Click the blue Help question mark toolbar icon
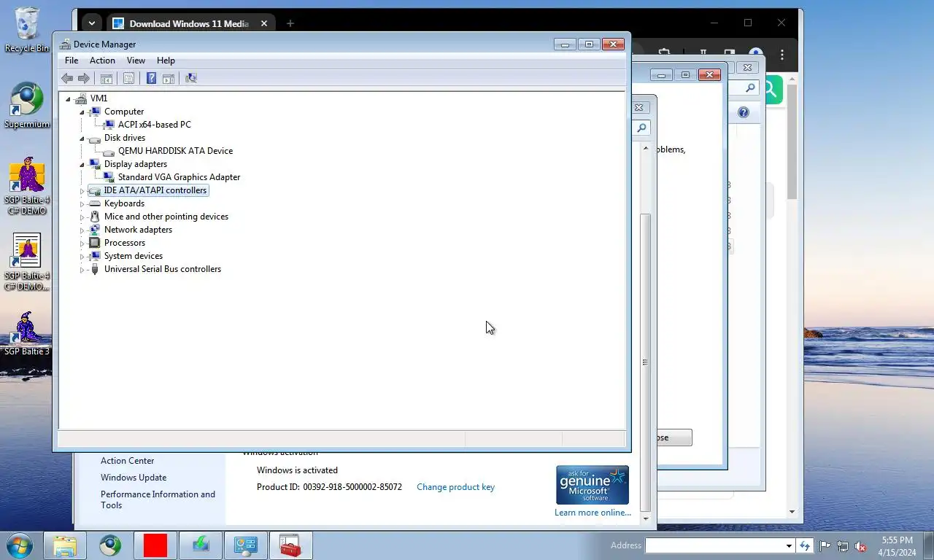Image resolution: width=934 pixels, height=560 pixels. [x=151, y=78]
